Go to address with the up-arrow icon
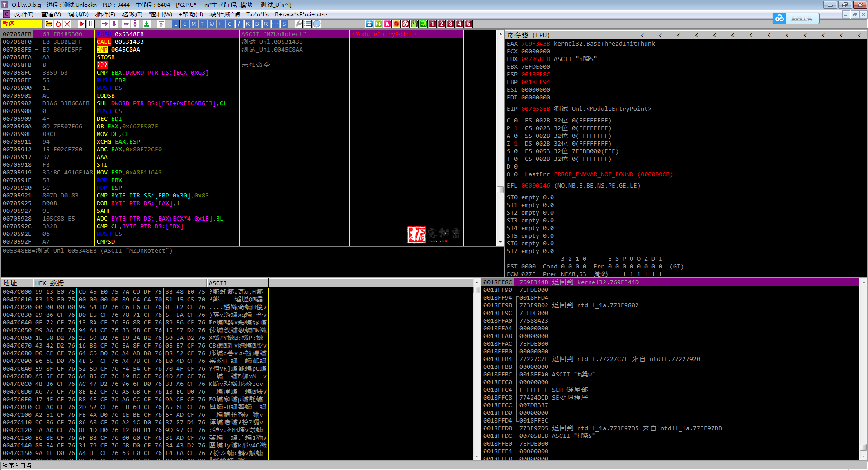This screenshot has width=868, height=470. coord(161,24)
